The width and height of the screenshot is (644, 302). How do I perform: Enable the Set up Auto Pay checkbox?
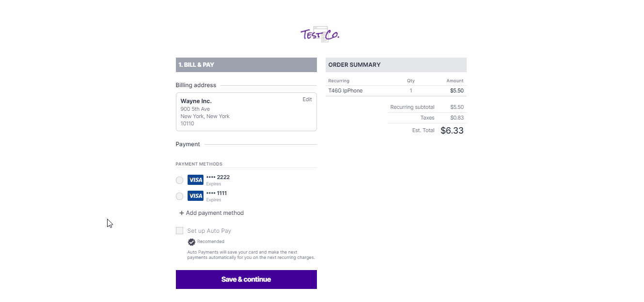[179, 231]
